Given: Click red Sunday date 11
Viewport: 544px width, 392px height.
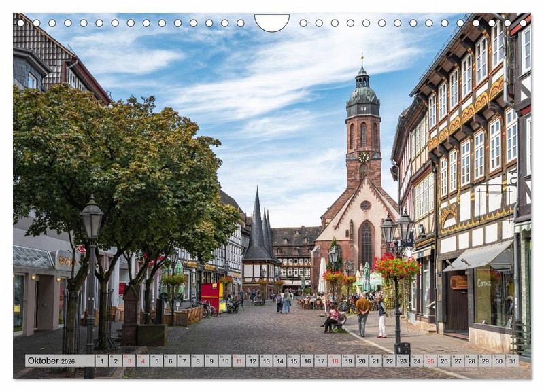Looking at the screenshot, I should point(238,361).
